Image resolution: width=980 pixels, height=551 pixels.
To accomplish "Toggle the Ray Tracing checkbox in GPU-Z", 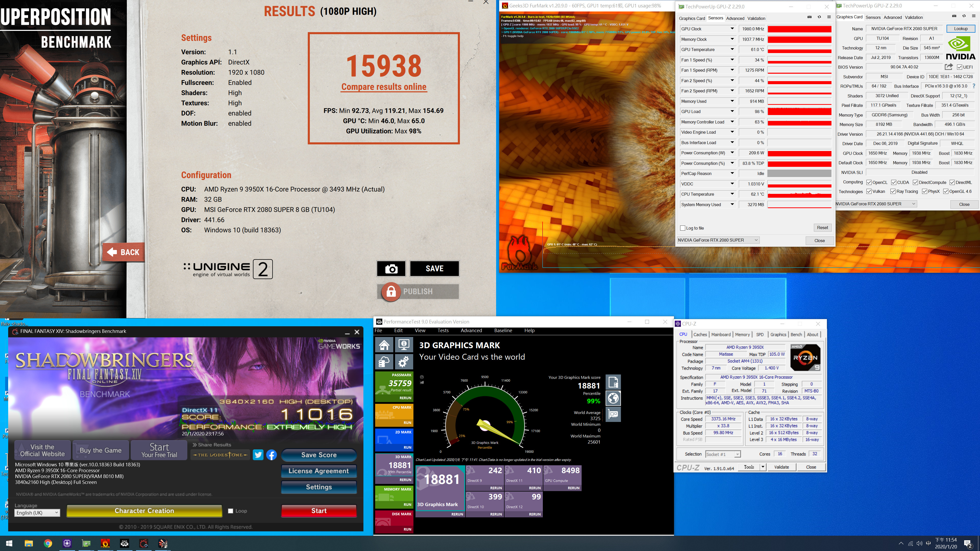I will click(x=893, y=191).
